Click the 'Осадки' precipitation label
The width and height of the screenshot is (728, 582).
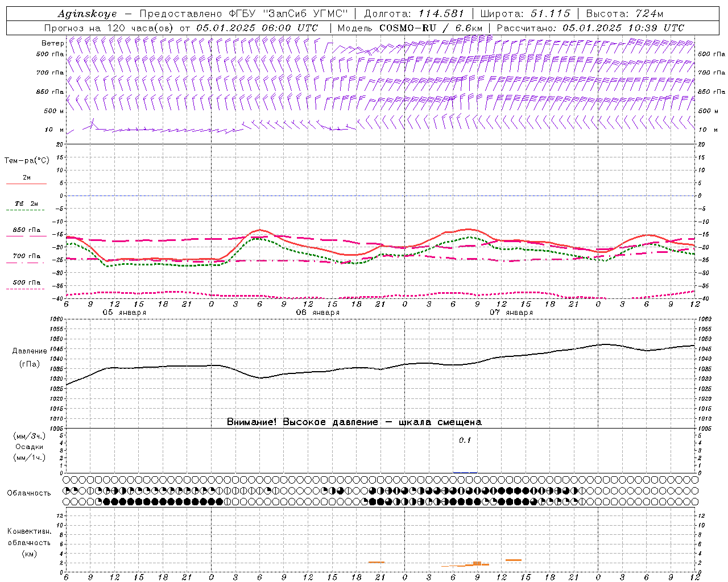point(29,447)
